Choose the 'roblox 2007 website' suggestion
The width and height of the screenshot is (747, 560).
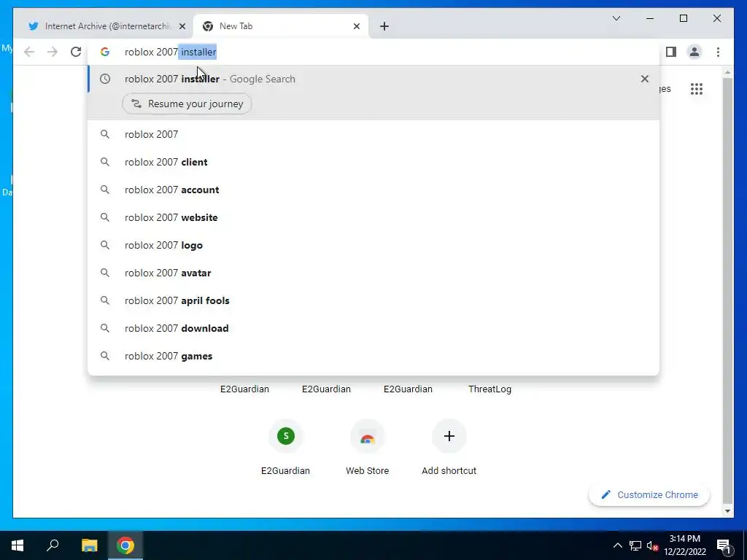tap(373, 217)
